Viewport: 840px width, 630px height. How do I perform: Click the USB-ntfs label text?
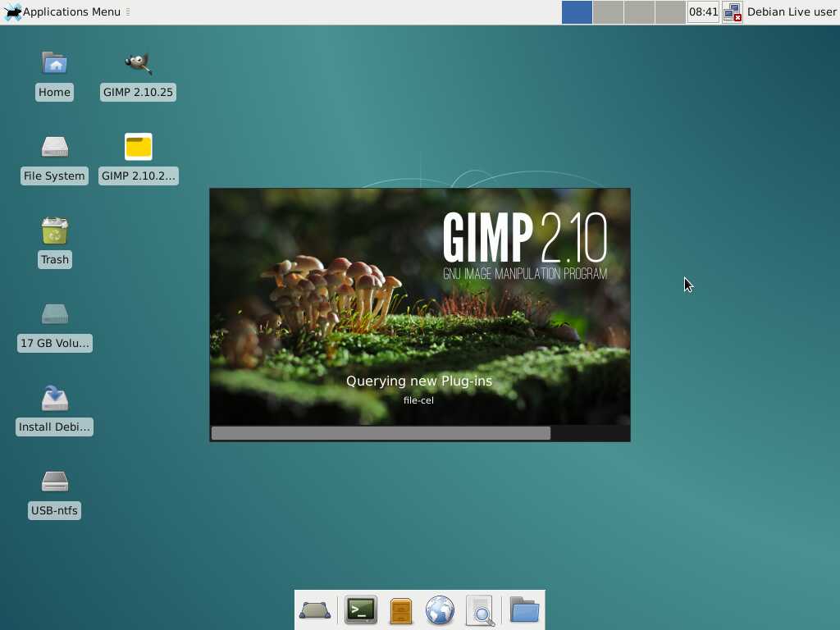click(x=54, y=510)
